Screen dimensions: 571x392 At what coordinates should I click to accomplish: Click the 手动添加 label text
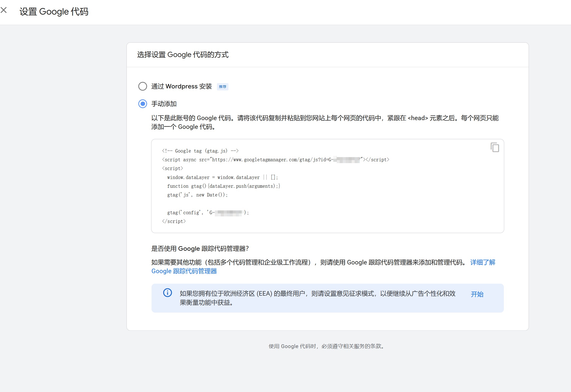point(164,104)
